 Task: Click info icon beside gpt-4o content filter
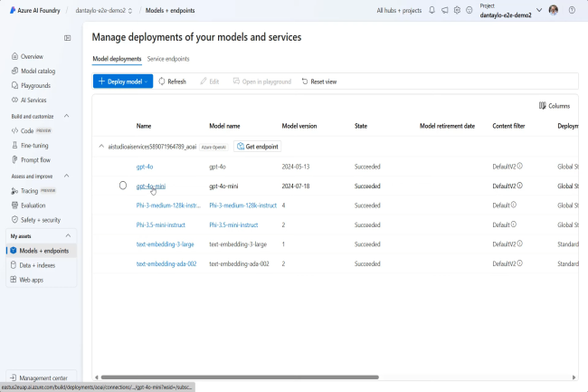(520, 167)
